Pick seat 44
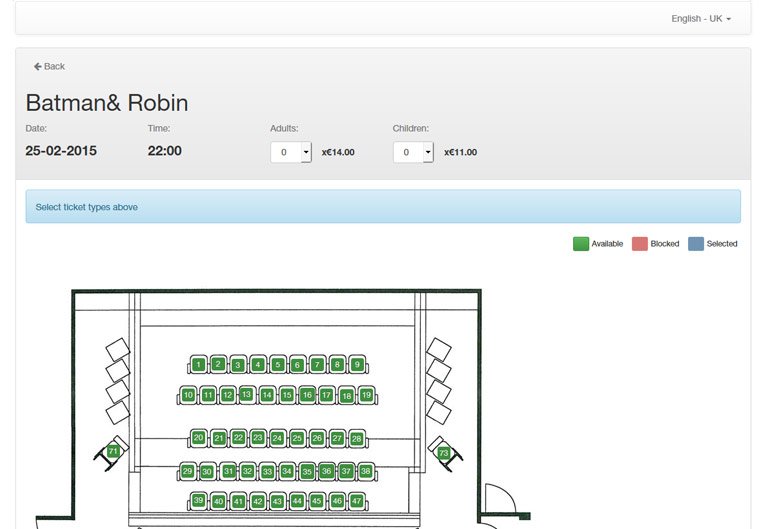This screenshot has width=763, height=529. pos(297,501)
